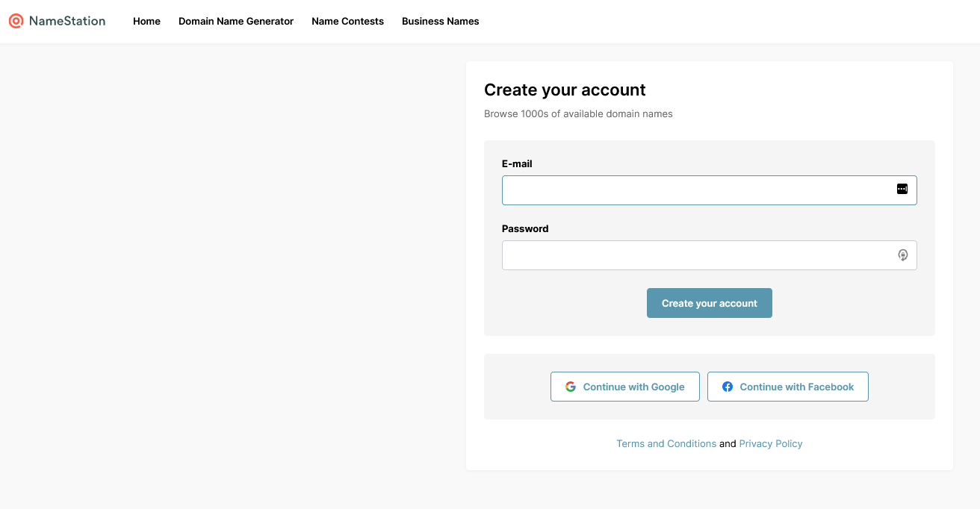The width and height of the screenshot is (980, 509).
Task: Go to the Home page
Action: point(146,21)
